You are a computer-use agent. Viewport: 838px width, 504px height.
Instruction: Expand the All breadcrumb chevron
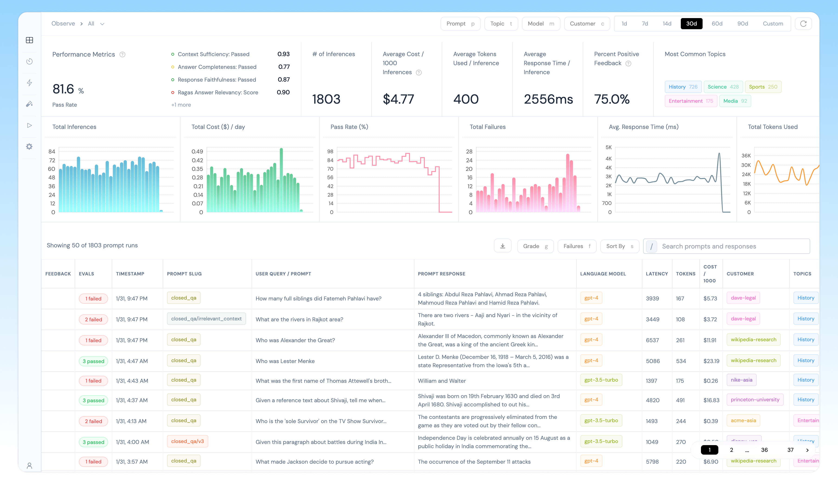pyautogui.click(x=102, y=24)
